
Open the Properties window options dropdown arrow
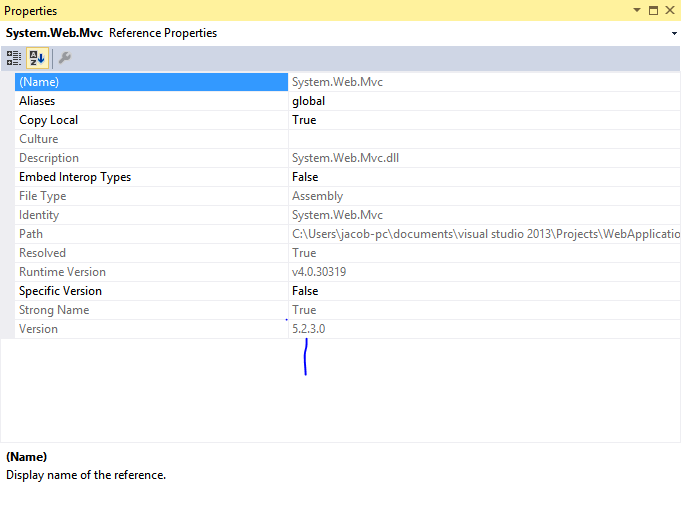pyautogui.click(x=637, y=10)
